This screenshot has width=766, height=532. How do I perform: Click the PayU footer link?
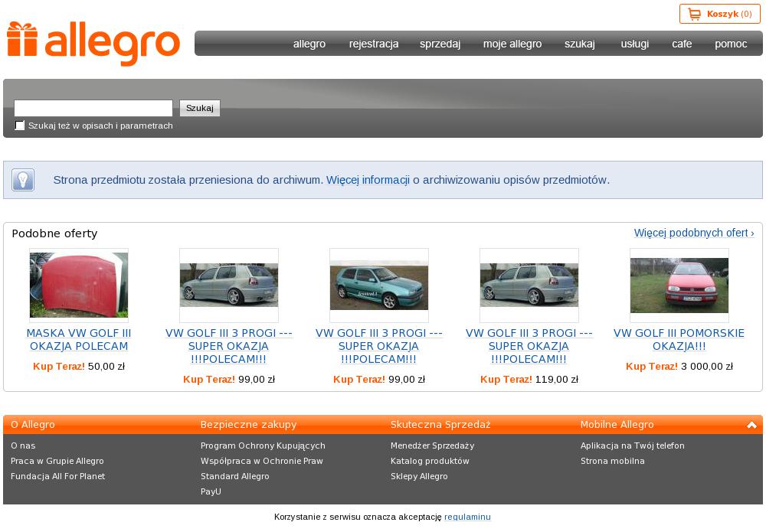[x=211, y=491]
